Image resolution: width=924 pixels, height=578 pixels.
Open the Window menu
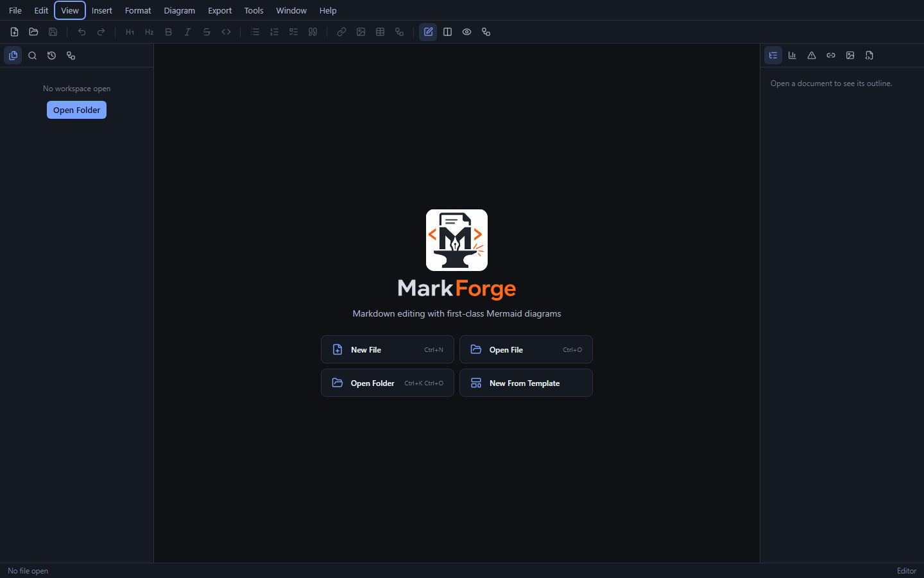[x=291, y=10]
